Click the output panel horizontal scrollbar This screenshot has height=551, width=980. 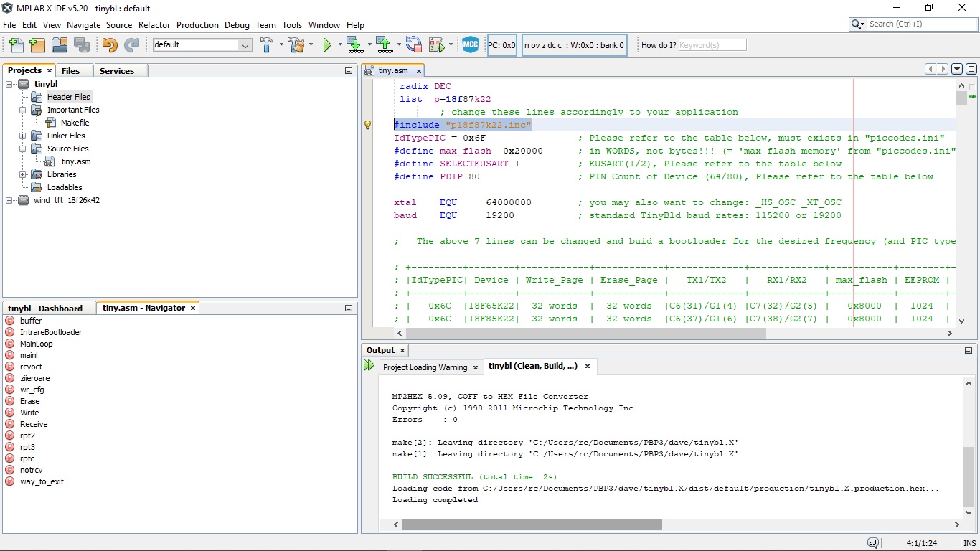click(x=532, y=525)
